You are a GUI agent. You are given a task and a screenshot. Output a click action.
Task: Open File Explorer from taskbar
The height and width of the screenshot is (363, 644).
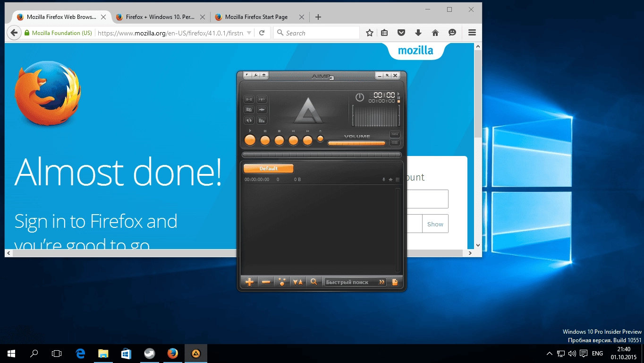pyautogui.click(x=103, y=354)
